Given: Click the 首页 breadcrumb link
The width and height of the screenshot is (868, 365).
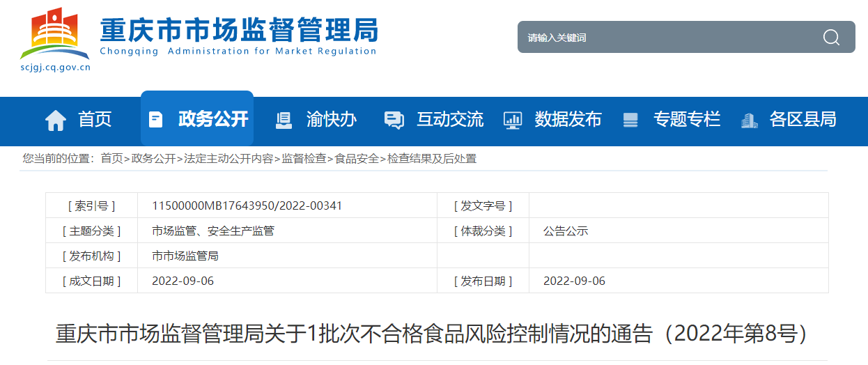Looking at the screenshot, I should tap(111, 158).
